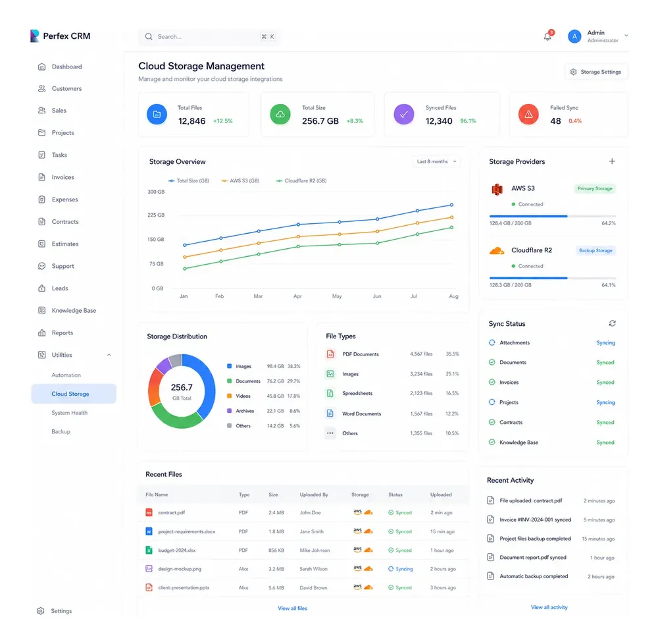Screen dimensions: 658x644
Task: Click the contract.pdf red file icon
Action: tap(149, 512)
